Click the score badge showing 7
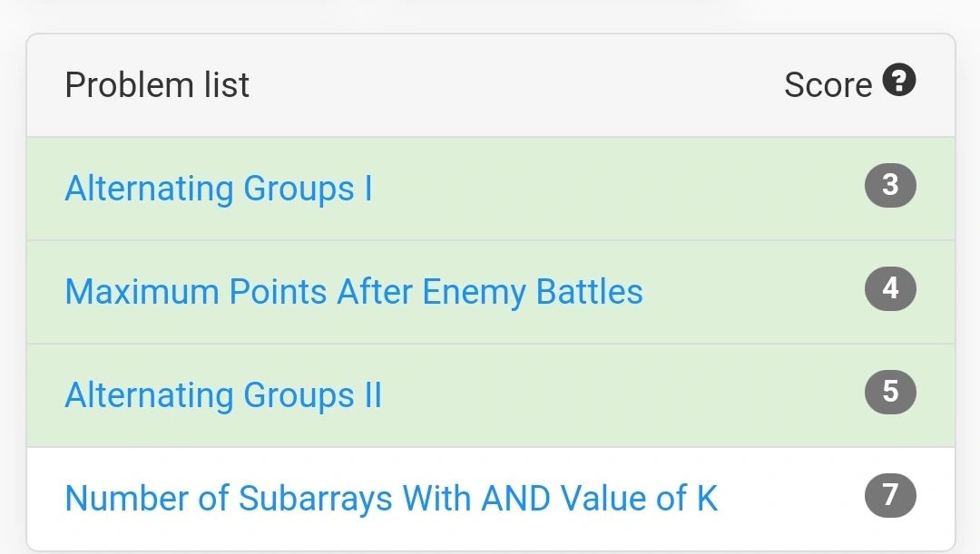 (x=890, y=495)
